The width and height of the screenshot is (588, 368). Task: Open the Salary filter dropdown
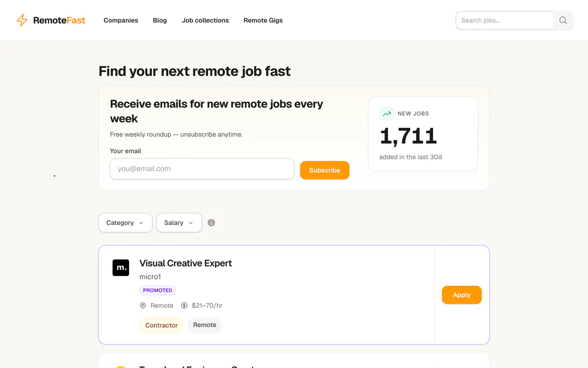[x=179, y=223]
